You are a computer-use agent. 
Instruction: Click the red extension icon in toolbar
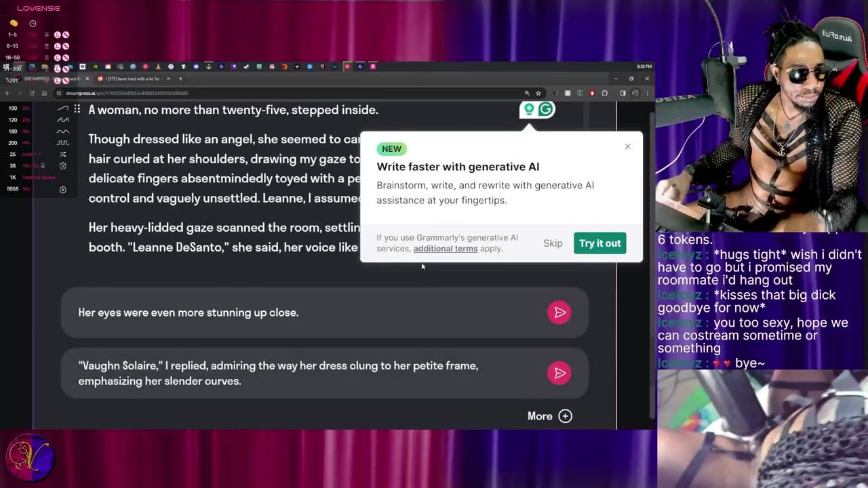(593, 93)
